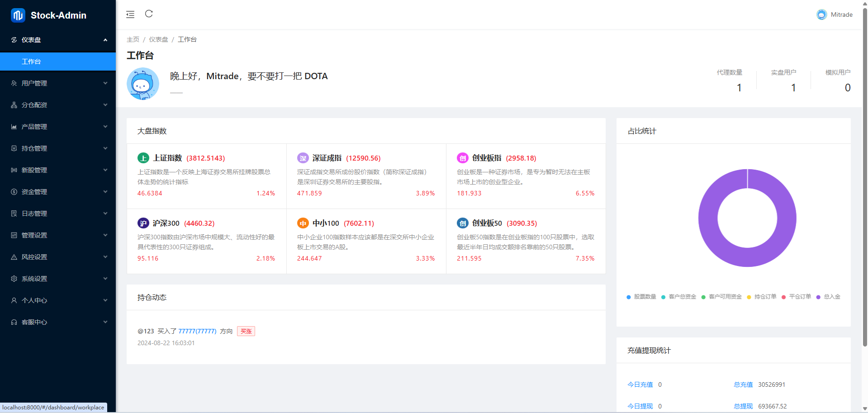Click the Mitrade user avatar in header
The height and width of the screenshot is (413, 868).
[821, 14]
